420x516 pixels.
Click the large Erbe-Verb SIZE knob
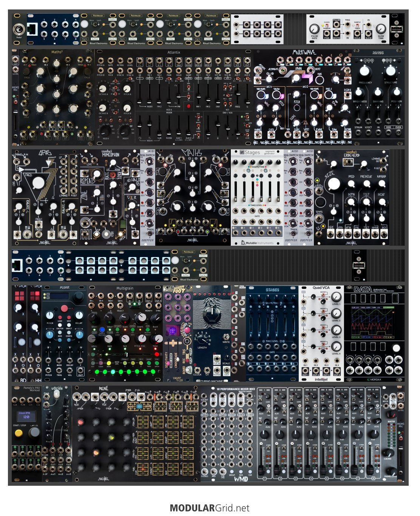pos(334,184)
